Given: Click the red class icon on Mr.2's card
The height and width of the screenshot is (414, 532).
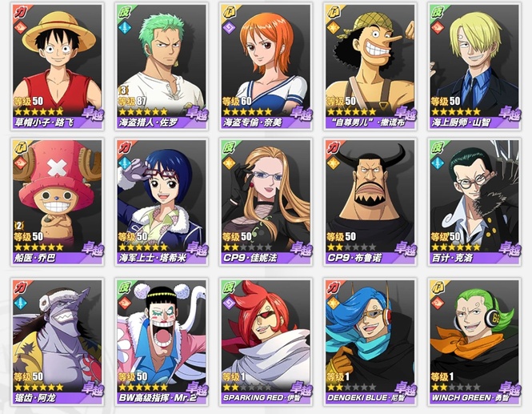Looking at the screenshot, I should [125, 302].
